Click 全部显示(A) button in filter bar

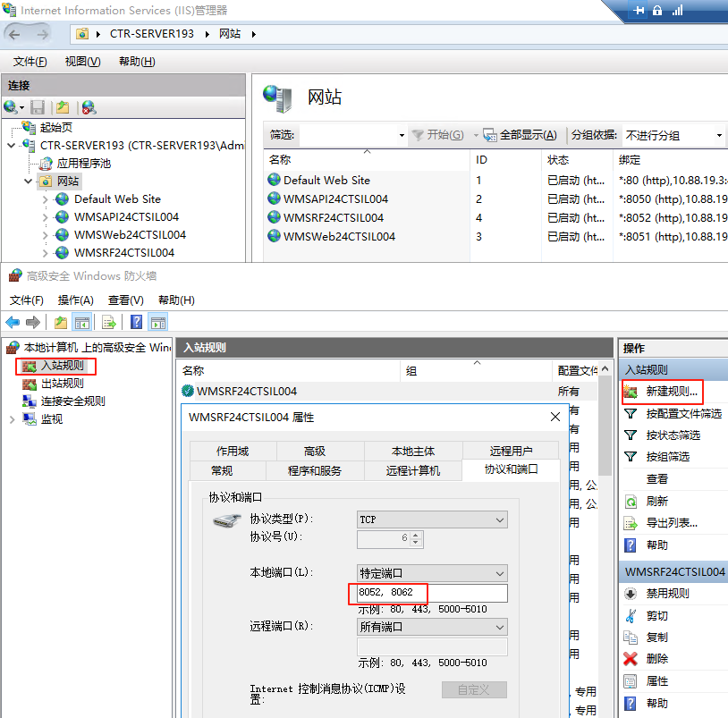point(520,135)
